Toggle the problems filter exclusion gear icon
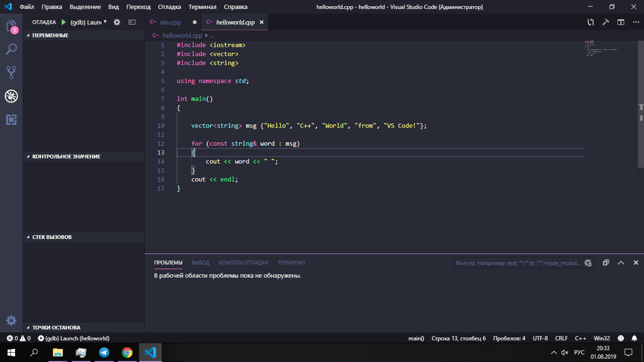The height and width of the screenshot is (362, 644). pyautogui.click(x=588, y=263)
